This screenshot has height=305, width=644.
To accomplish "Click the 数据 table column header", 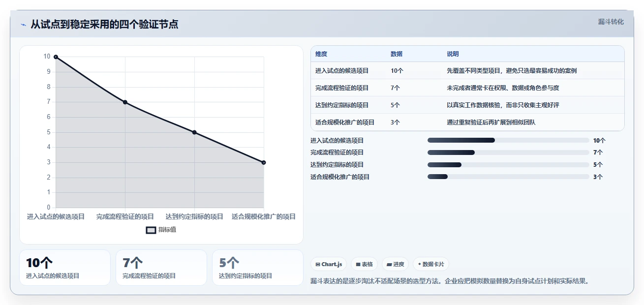I will click(397, 54).
